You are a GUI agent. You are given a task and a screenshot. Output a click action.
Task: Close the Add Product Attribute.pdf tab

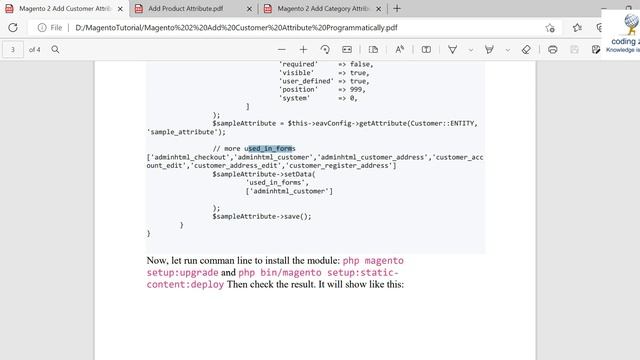coord(249,9)
